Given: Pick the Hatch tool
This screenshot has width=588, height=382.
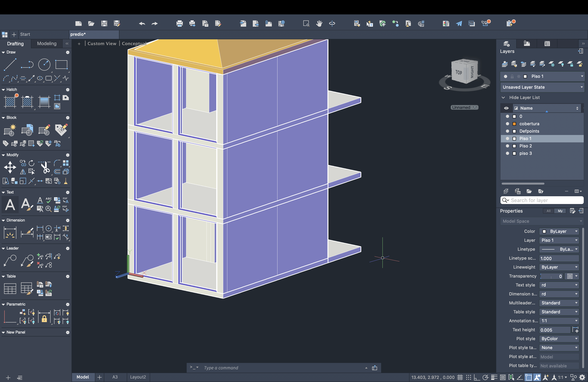Looking at the screenshot, I should point(10,102).
